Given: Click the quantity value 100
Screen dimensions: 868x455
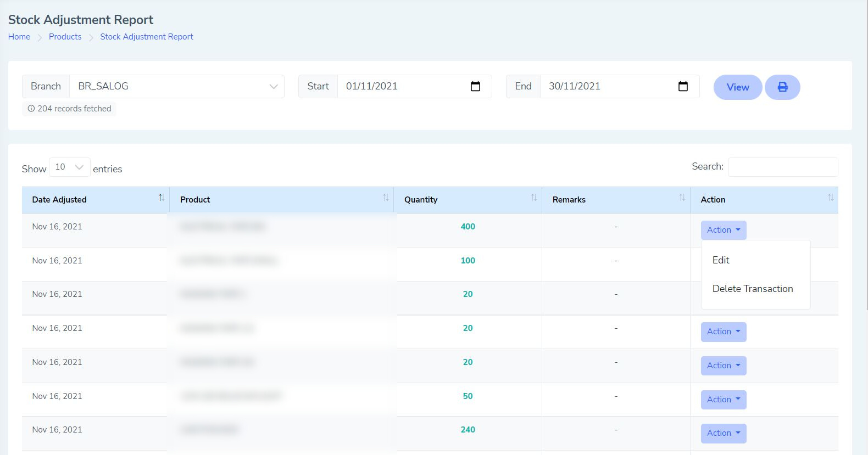Looking at the screenshot, I should (x=468, y=261).
